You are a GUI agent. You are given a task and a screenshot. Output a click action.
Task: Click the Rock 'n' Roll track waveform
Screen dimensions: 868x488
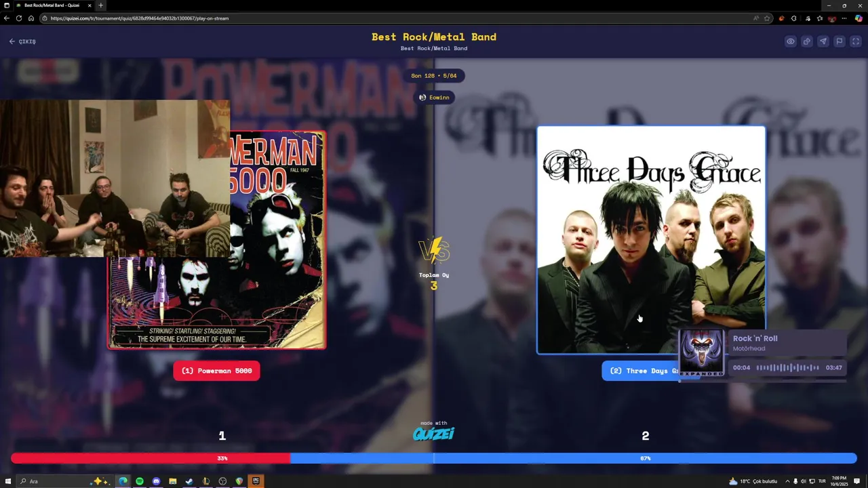pos(788,368)
